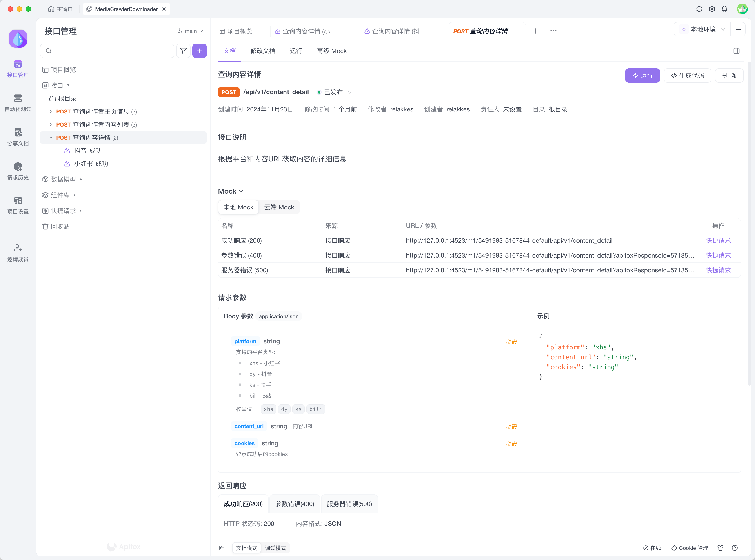Image resolution: width=755 pixels, height=560 pixels.
Task: Expand 查询创作者主页信息 tree item
Action: click(x=51, y=111)
